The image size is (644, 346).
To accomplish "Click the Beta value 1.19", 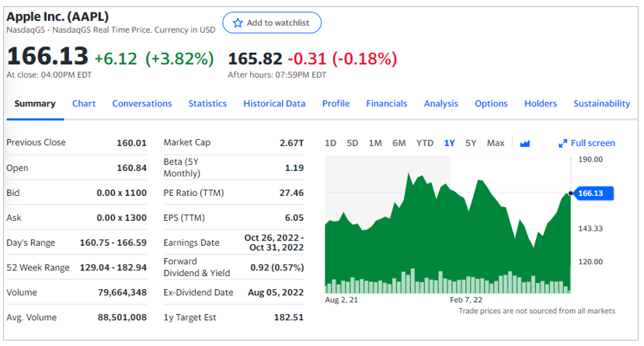I will [294, 168].
